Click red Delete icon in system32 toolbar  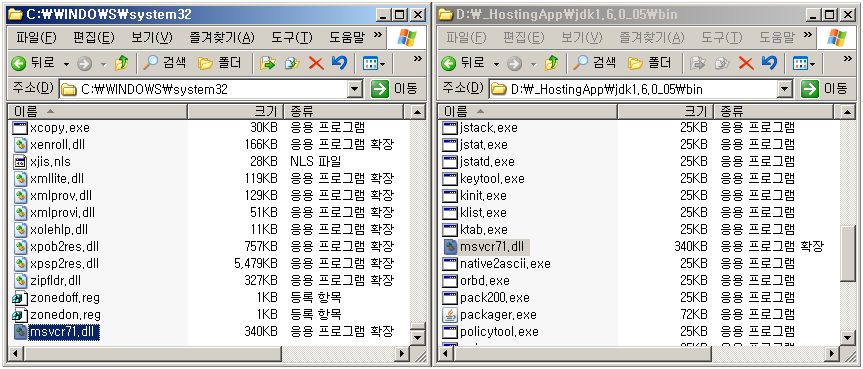tap(316, 64)
